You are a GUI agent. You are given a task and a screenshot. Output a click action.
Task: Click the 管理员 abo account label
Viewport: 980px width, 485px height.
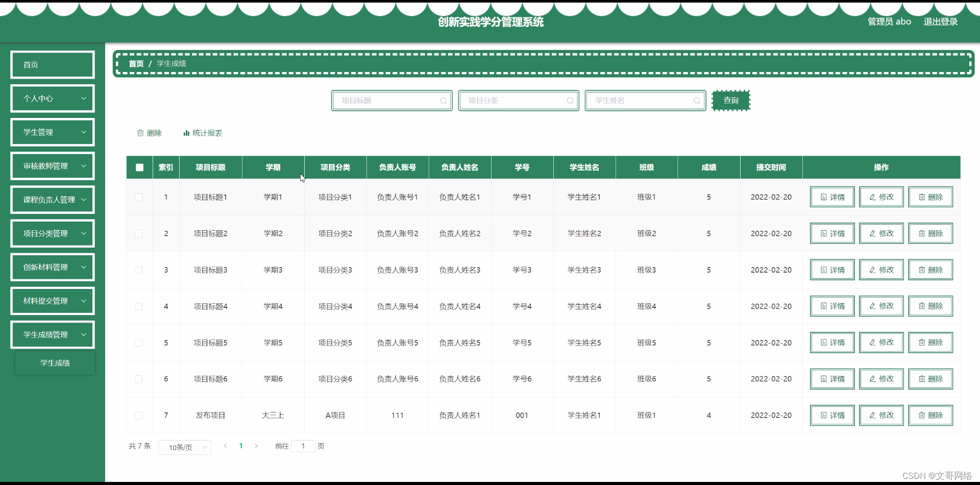(889, 21)
